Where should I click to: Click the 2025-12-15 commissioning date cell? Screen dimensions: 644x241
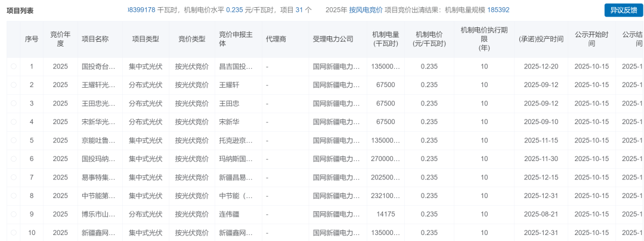(541, 177)
